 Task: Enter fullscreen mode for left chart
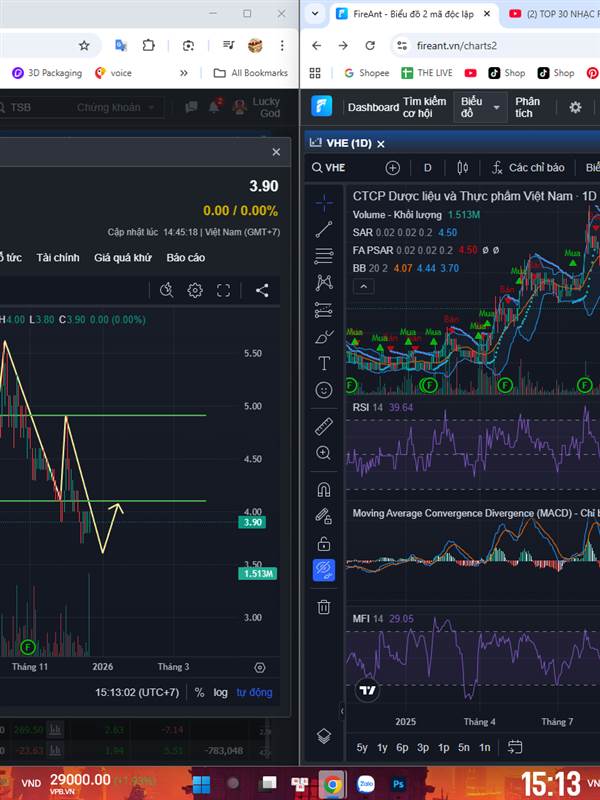(224, 290)
